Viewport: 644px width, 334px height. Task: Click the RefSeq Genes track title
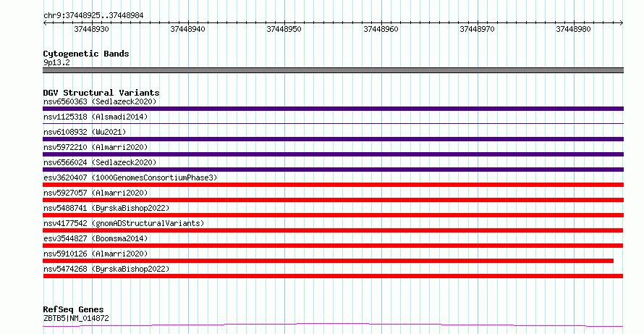click(73, 309)
